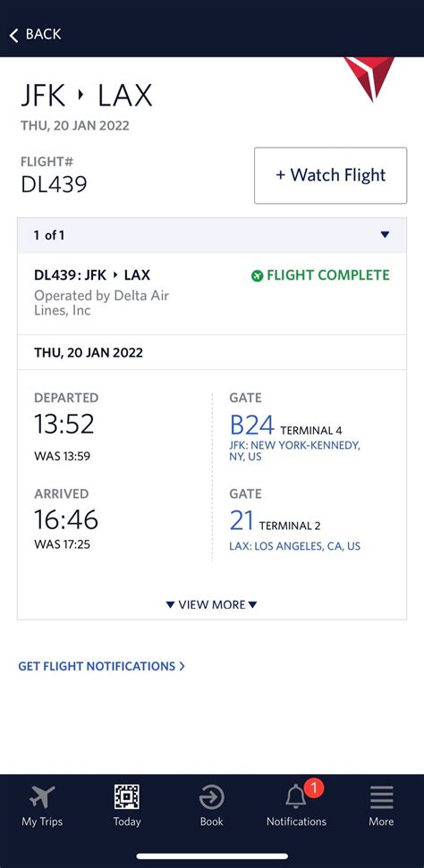The height and width of the screenshot is (868, 424).
Task: Select arrival gate 21
Action: coord(242,521)
